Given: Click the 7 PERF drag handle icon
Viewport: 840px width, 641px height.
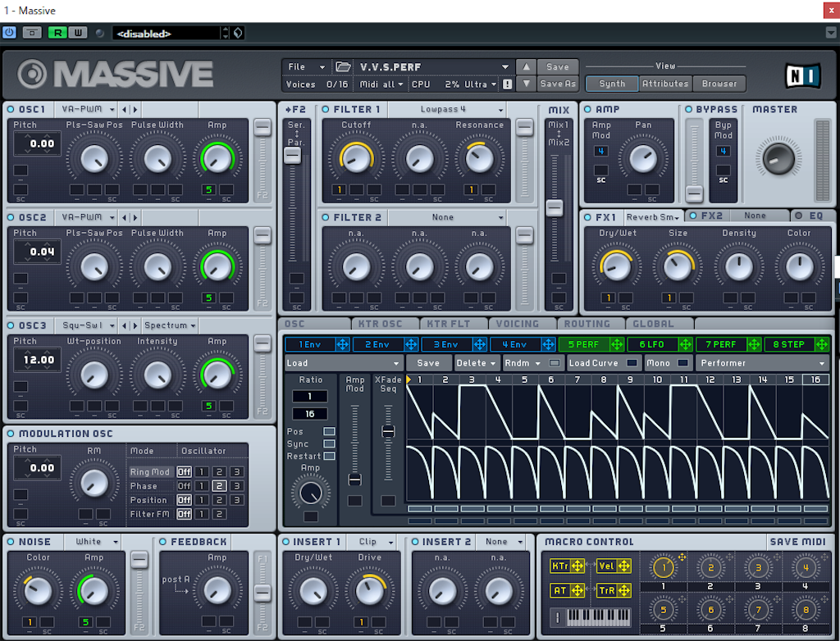Looking at the screenshot, I should (754, 344).
